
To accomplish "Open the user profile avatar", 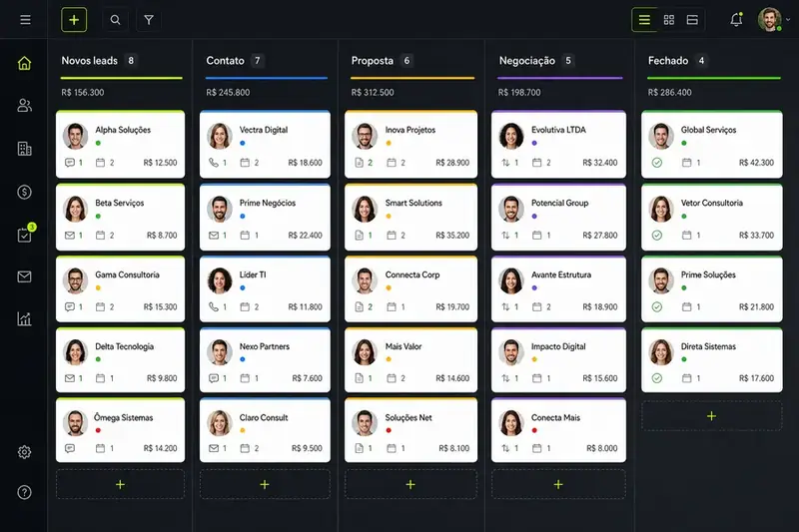I will pyautogui.click(x=769, y=20).
